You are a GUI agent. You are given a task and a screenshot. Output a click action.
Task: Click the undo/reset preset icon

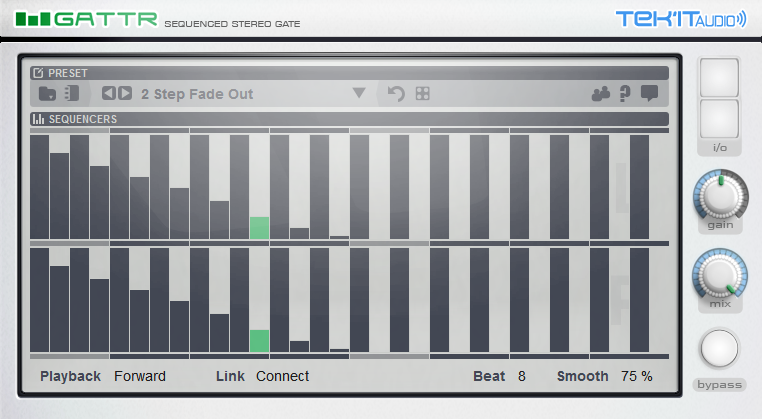[396, 93]
